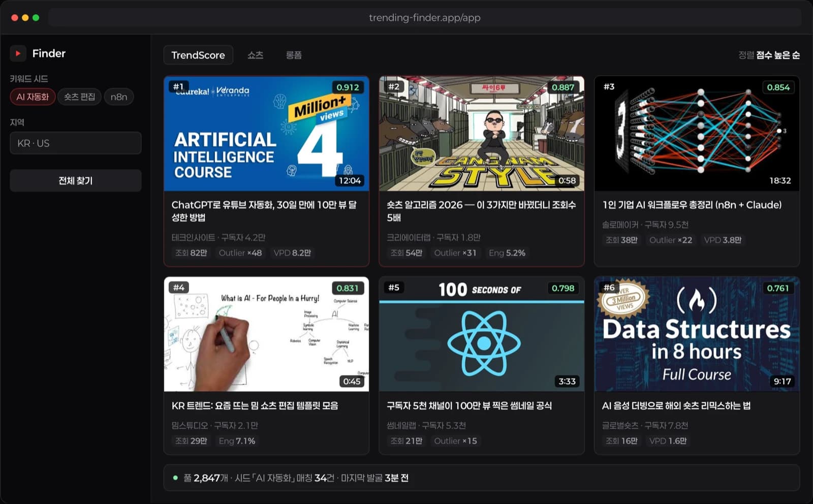Open title AI 음성 더빙으로 해외 숏츠
The image size is (813, 504).
tap(676, 405)
